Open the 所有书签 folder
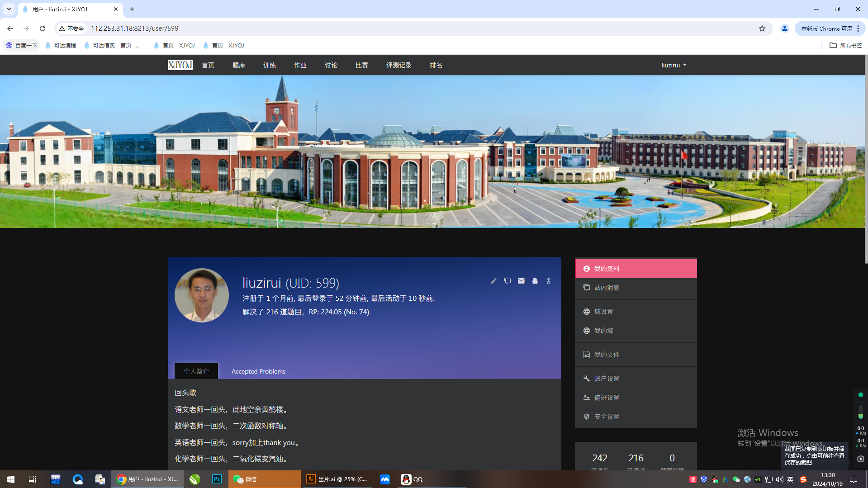This screenshot has height=488, width=868. [846, 45]
